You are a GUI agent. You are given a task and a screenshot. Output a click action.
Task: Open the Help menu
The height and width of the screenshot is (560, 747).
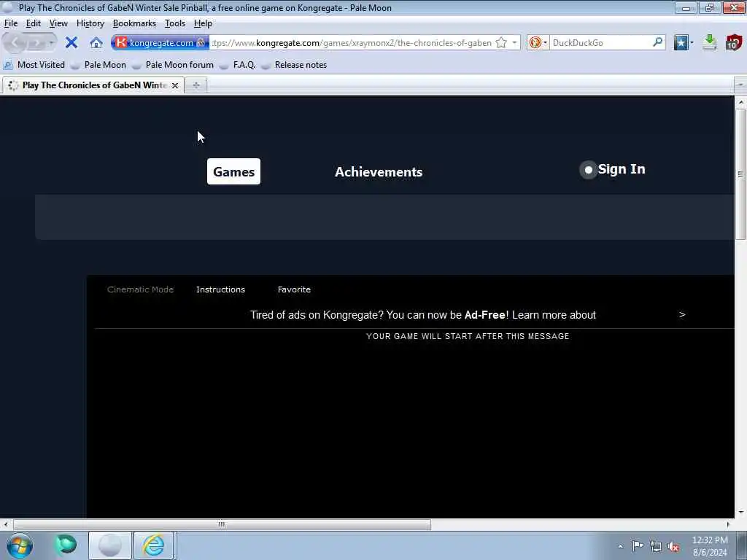tap(203, 23)
